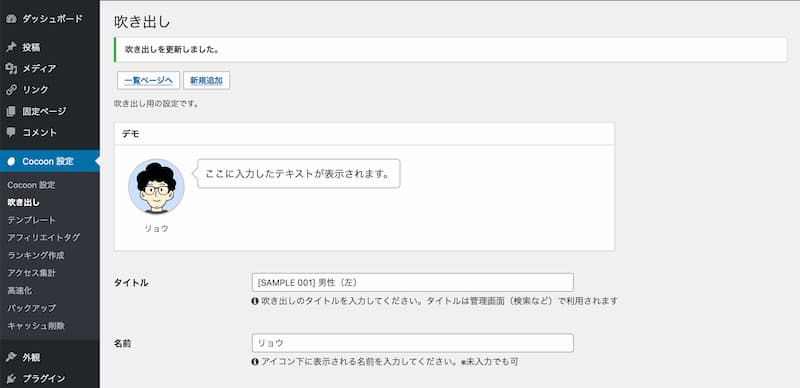Click the pushpin icon beside 投稿
800x388 pixels.
pyautogui.click(x=11, y=47)
